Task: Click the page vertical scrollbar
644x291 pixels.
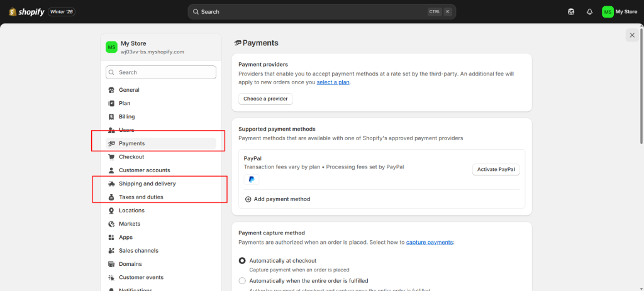Action: click(x=641, y=86)
